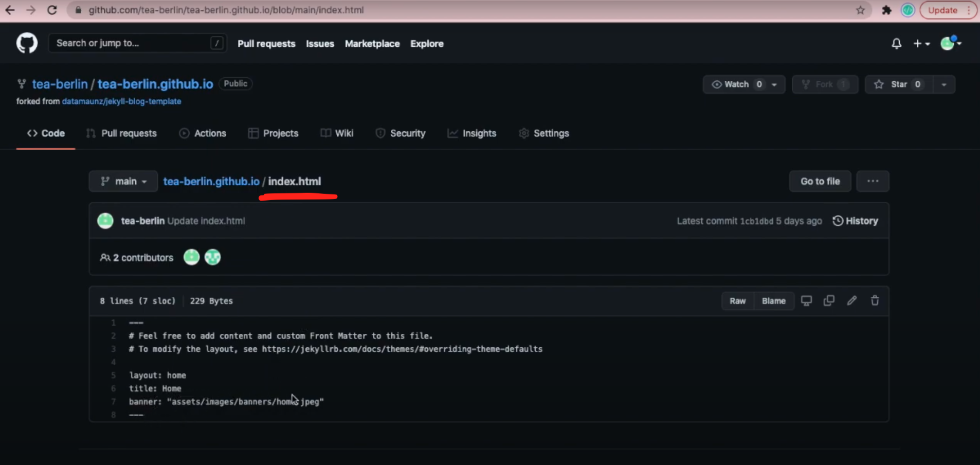The image size is (980, 465).
Task: Open the user avatar menu
Action: pos(951,43)
